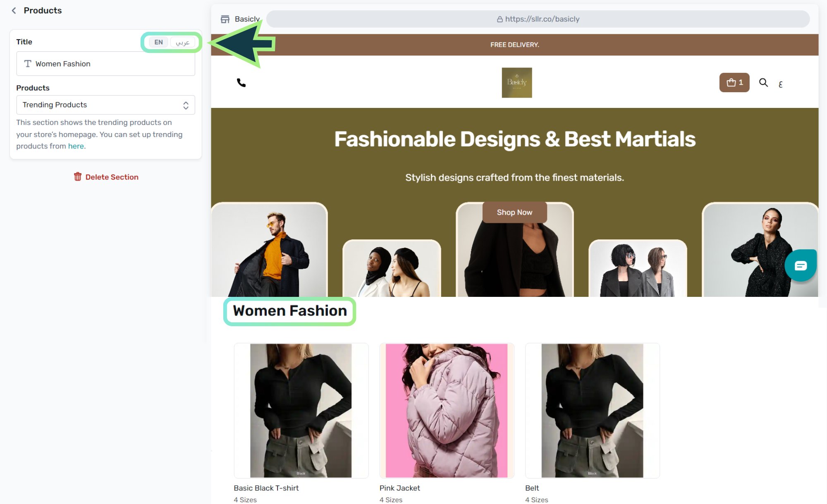
Task: Click the store URL address bar
Action: point(538,19)
